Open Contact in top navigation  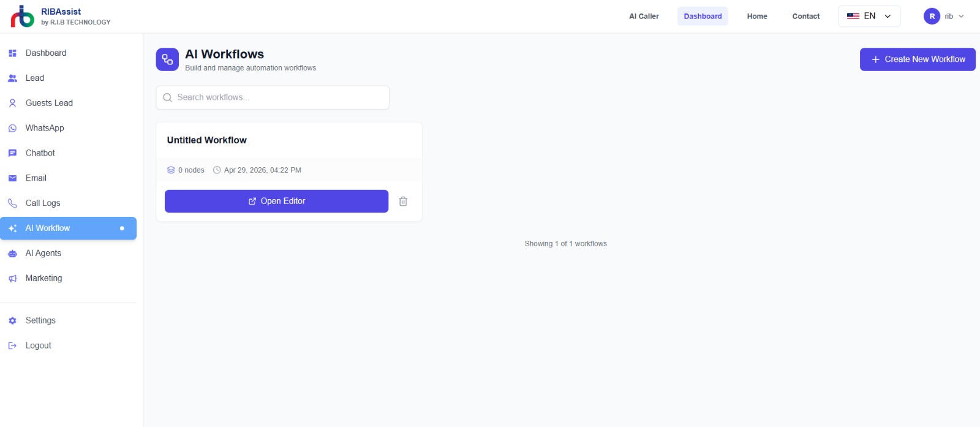point(806,17)
